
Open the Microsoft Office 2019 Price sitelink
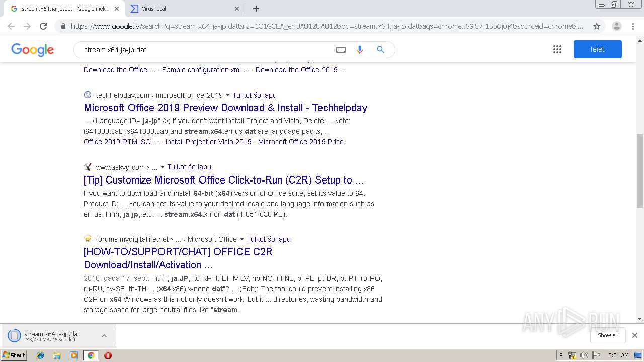[301, 142]
